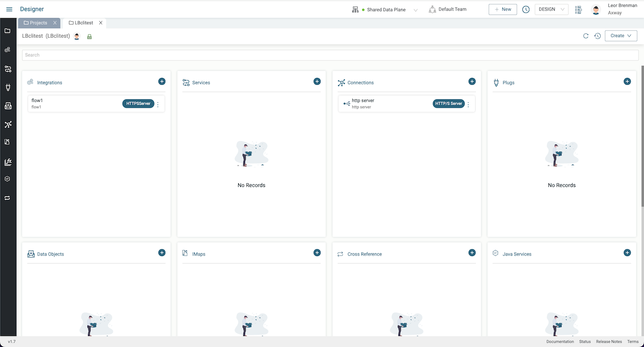The height and width of the screenshot is (347, 644).
Task: Click the Designer title text
Action: (x=32, y=9)
